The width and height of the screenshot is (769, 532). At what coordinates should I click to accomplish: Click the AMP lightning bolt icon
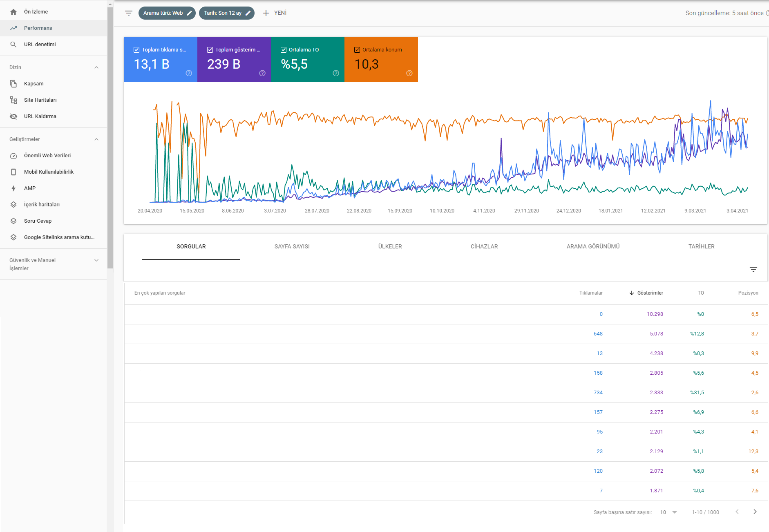click(13, 188)
